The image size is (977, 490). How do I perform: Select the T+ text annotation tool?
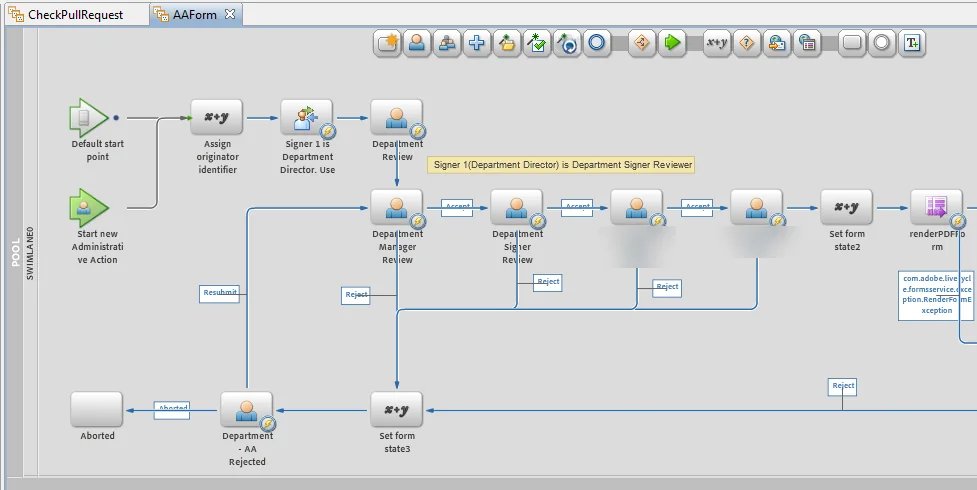[x=912, y=43]
